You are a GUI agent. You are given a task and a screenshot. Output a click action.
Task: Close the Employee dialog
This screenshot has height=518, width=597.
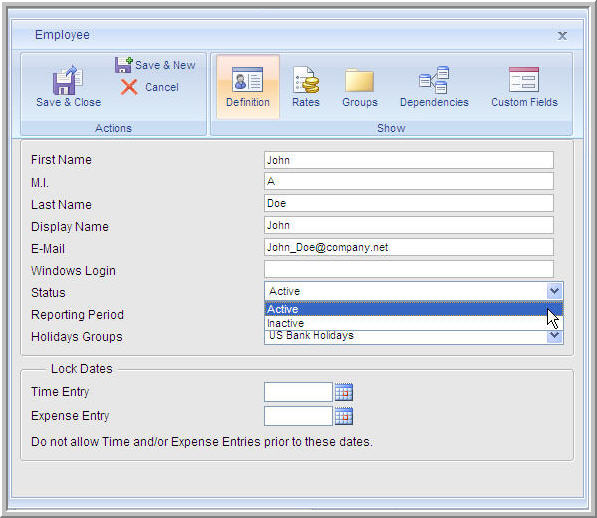point(562,36)
